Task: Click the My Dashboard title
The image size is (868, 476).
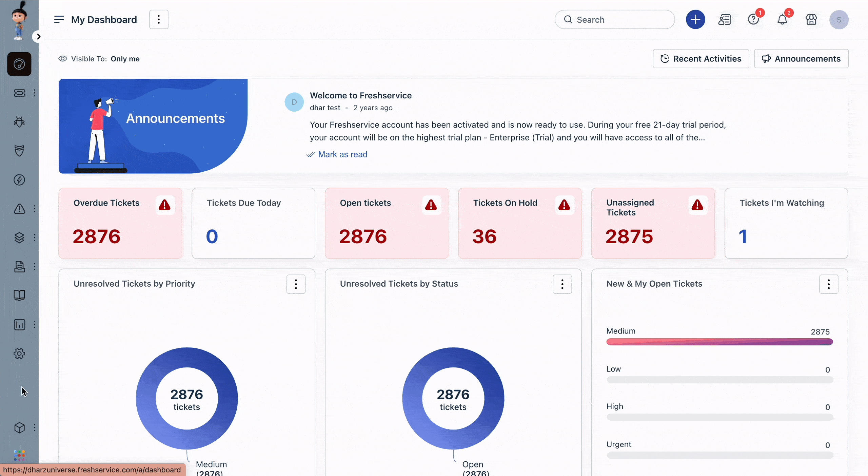Action: click(x=104, y=20)
